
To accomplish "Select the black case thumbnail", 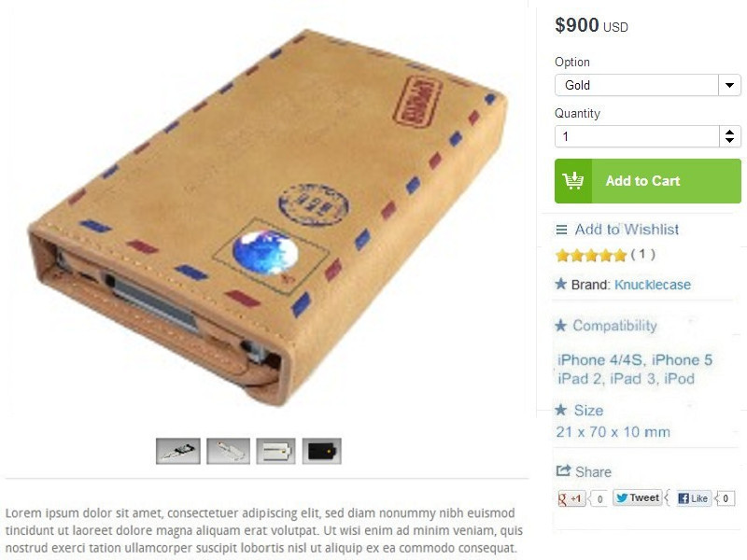I will click(322, 451).
